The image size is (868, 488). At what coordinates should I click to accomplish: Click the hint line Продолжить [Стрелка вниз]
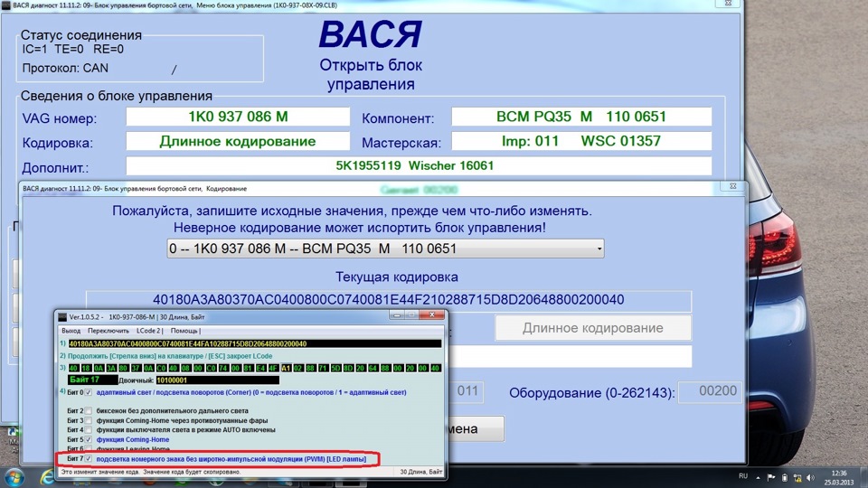pos(170,356)
